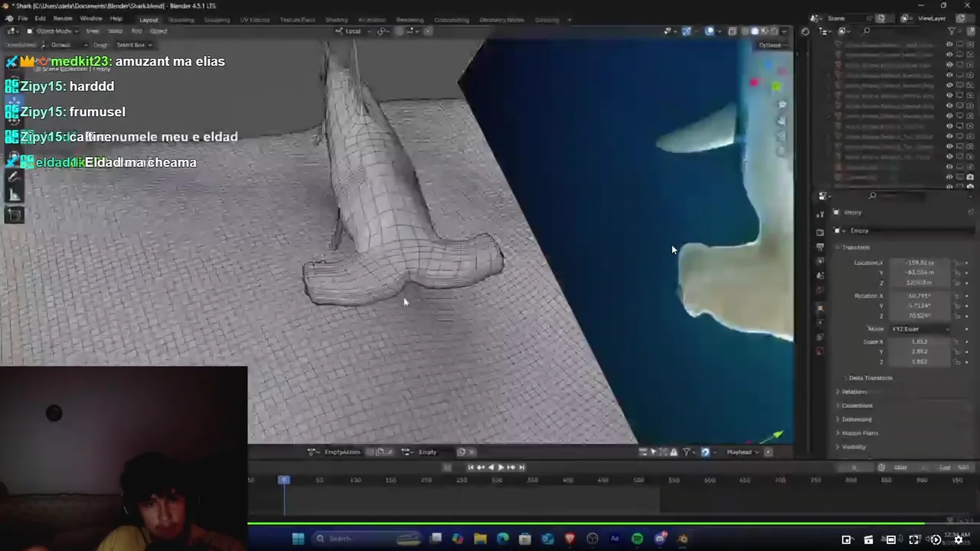This screenshot has height=551, width=980.
Task: Click the Location X value field
Action: click(x=919, y=263)
